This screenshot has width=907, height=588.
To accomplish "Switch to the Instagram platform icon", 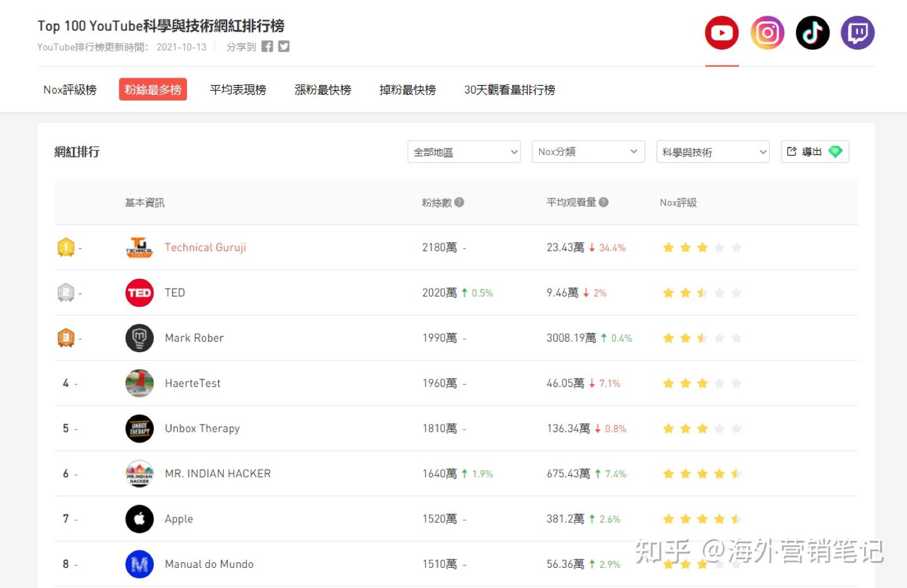I will (767, 33).
